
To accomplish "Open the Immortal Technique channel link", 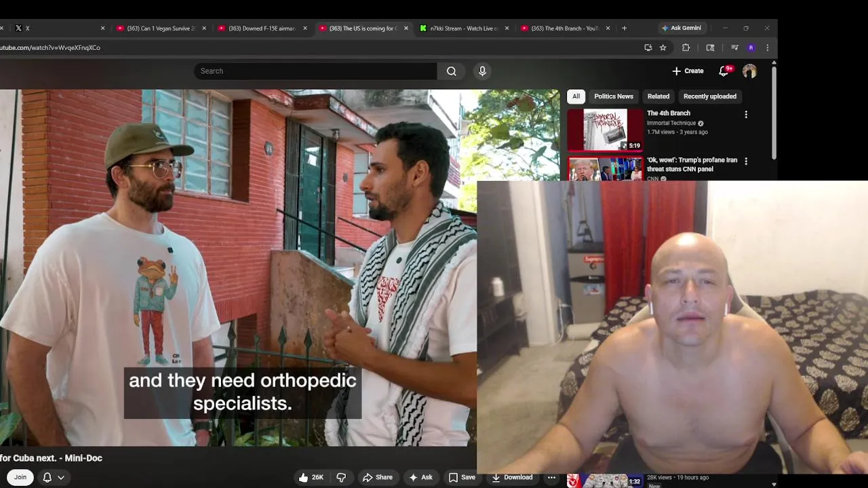I will pos(671,123).
